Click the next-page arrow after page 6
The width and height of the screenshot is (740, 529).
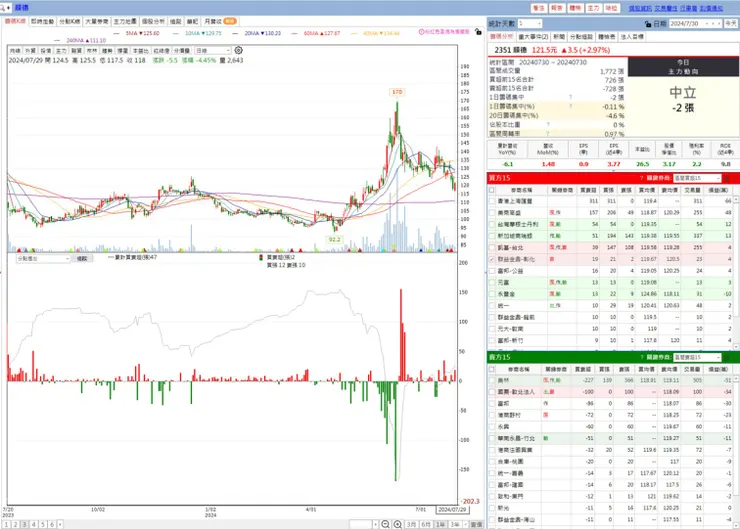point(60,524)
